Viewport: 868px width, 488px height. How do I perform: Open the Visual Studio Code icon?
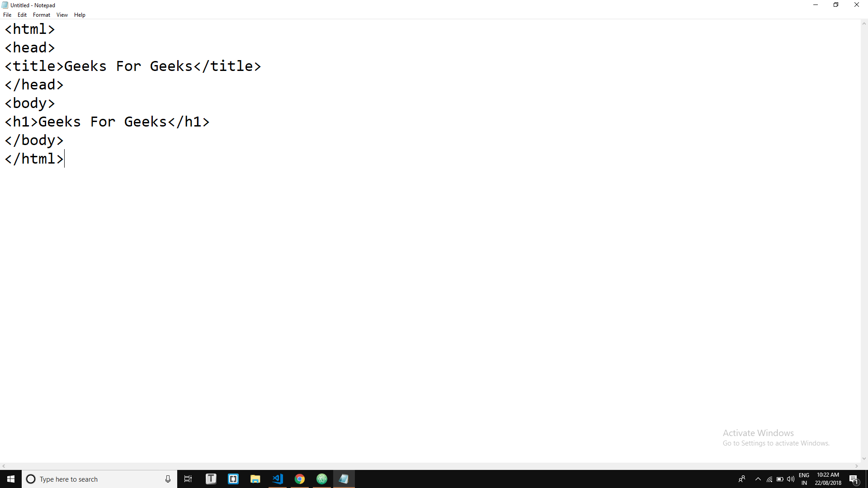277,479
